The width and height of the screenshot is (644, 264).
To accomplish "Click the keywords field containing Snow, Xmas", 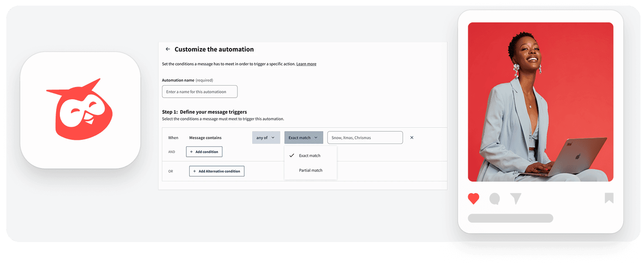I will 365,138.
